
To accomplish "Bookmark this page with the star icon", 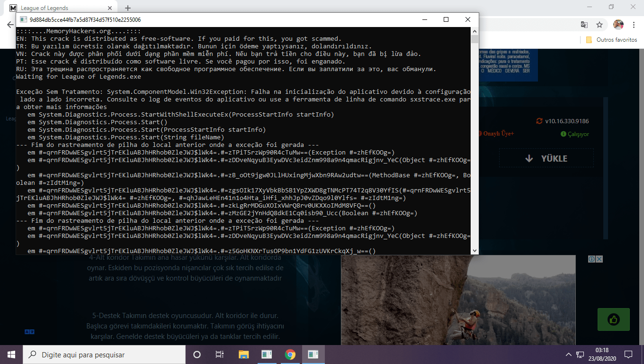I will coord(599,25).
